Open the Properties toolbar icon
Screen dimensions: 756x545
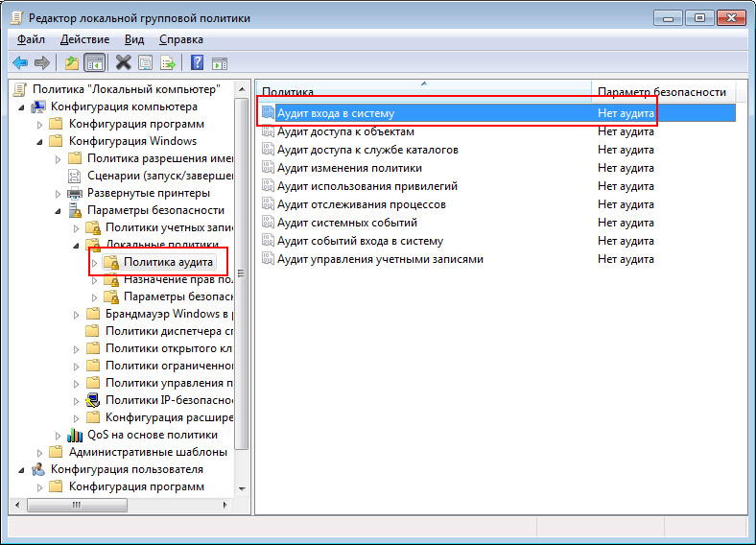coord(146,62)
